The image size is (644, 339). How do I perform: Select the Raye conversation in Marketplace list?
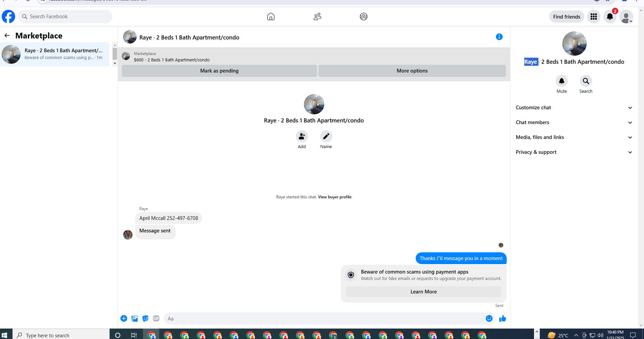[x=55, y=54]
